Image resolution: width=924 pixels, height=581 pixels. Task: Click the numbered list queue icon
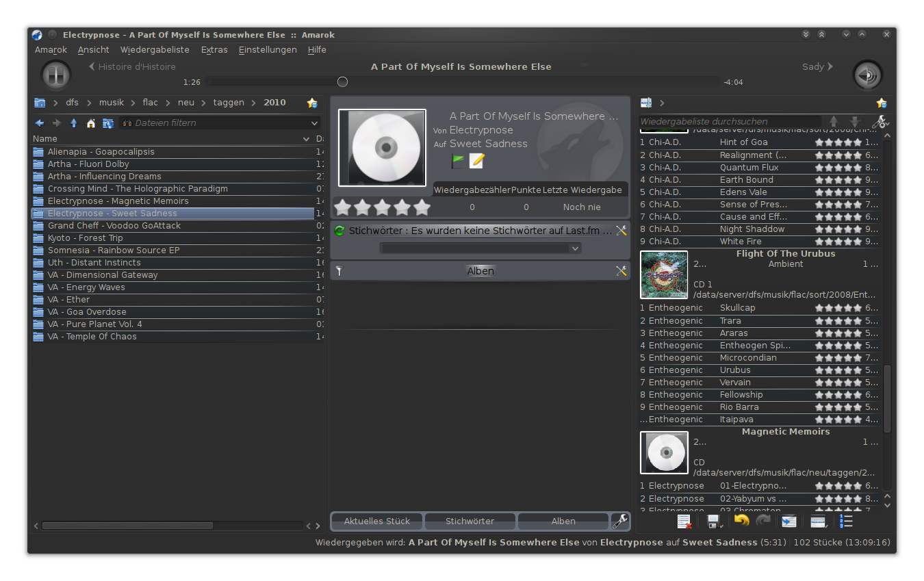pyautogui.click(x=846, y=521)
